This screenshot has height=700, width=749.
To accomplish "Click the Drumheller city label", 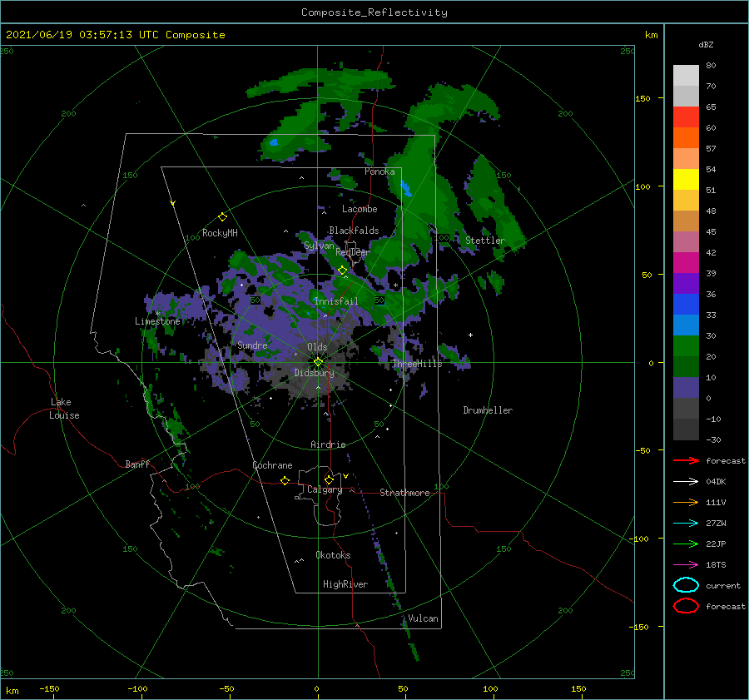I will tap(488, 410).
